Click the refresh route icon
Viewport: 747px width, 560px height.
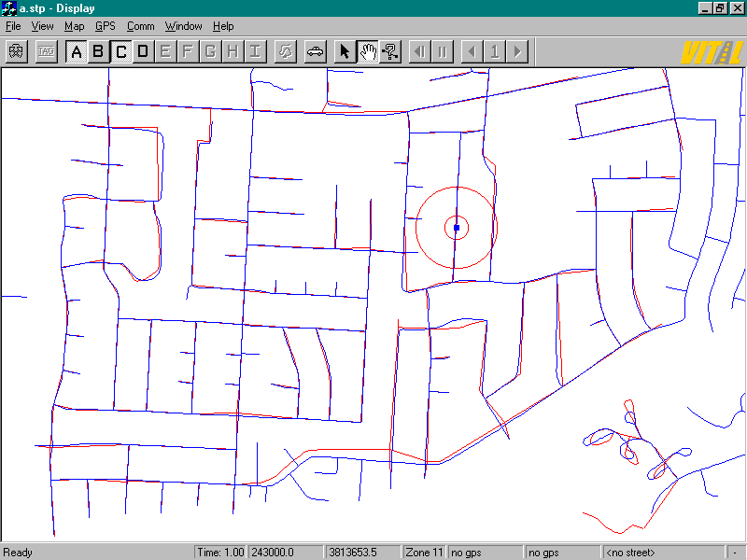[287, 51]
